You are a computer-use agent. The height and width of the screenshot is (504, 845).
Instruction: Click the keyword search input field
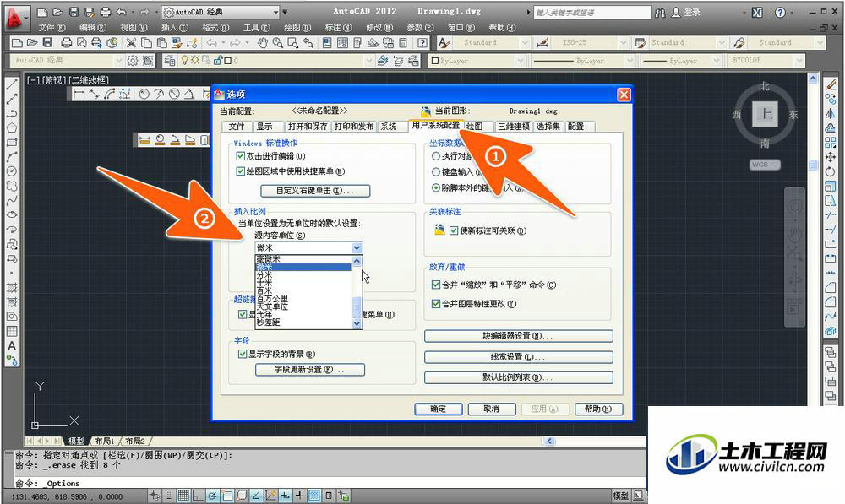592,13
